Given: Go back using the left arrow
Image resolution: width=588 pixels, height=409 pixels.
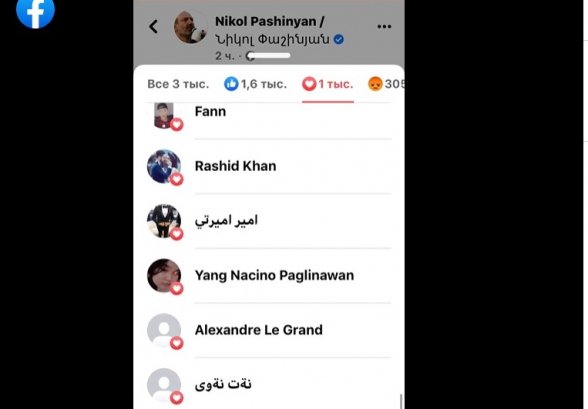Looking at the screenshot, I should (153, 27).
